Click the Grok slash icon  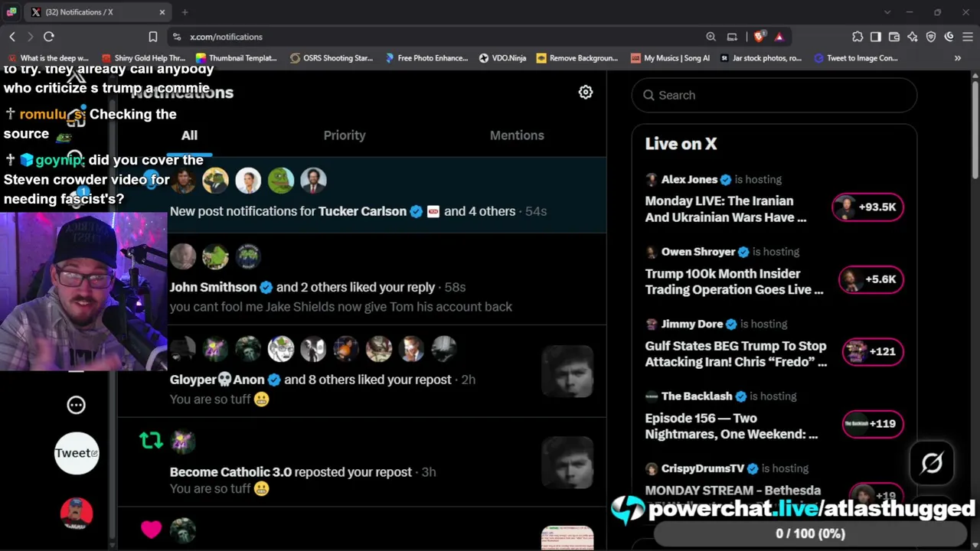932,463
